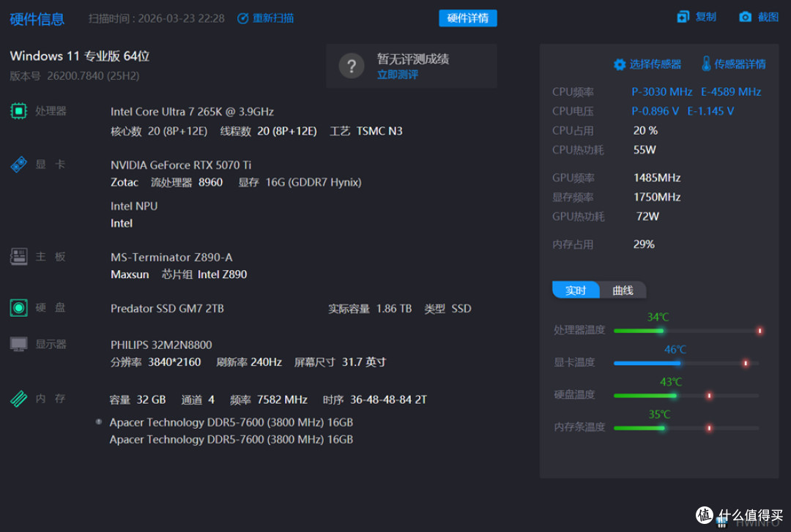This screenshot has height=532, width=791.
Task: Click 立即测评 benchmark now link
Action: (x=398, y=75)
